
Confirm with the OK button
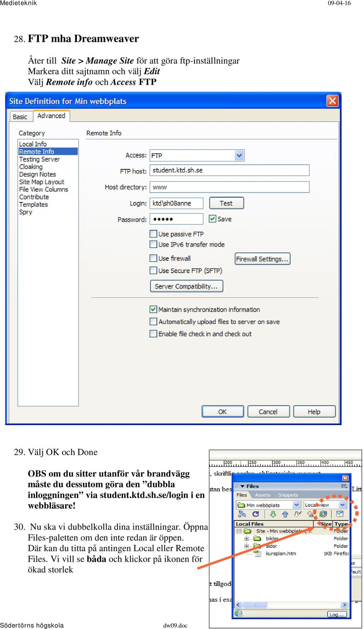223,411
